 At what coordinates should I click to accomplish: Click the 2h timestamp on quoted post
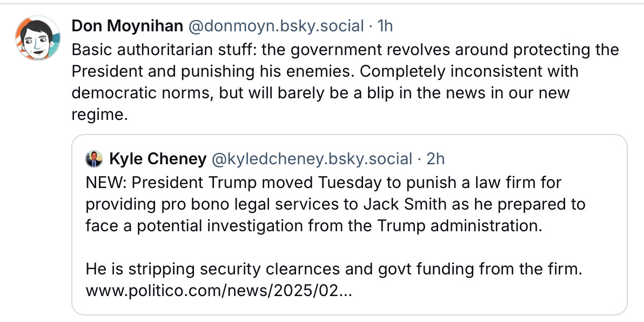coord(435,159)
